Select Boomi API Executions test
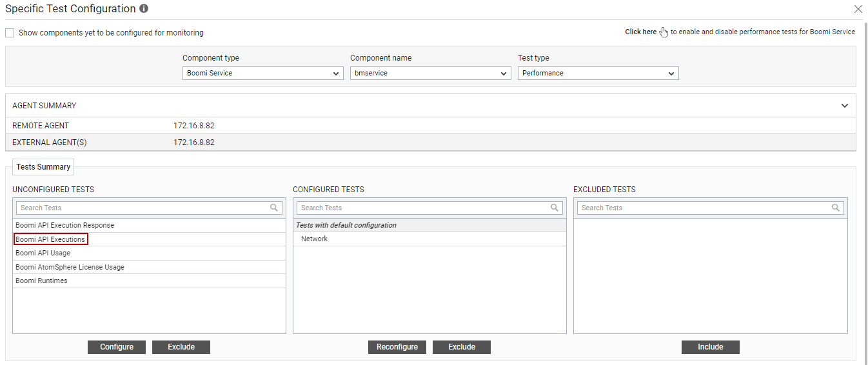This screenshot has width=868, height=365. point(149,239)
